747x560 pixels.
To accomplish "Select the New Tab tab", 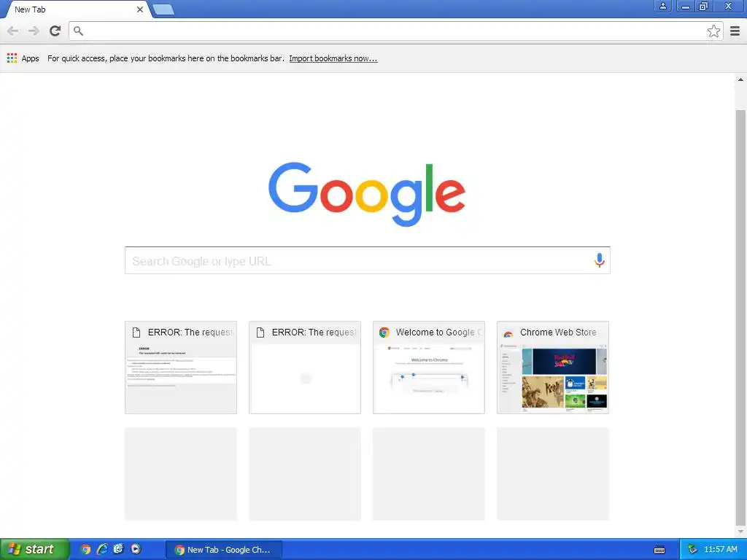I will point(76,9).
